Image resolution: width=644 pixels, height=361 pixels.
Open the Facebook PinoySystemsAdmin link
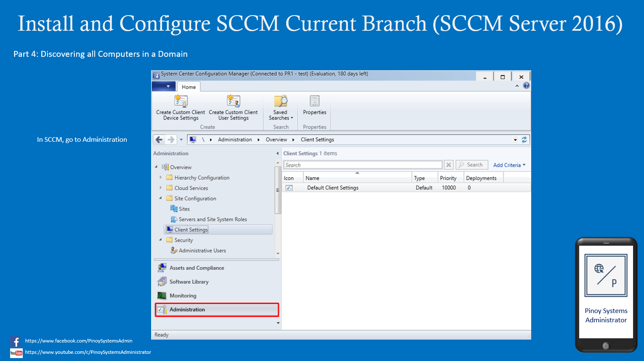tap(79, 341)
